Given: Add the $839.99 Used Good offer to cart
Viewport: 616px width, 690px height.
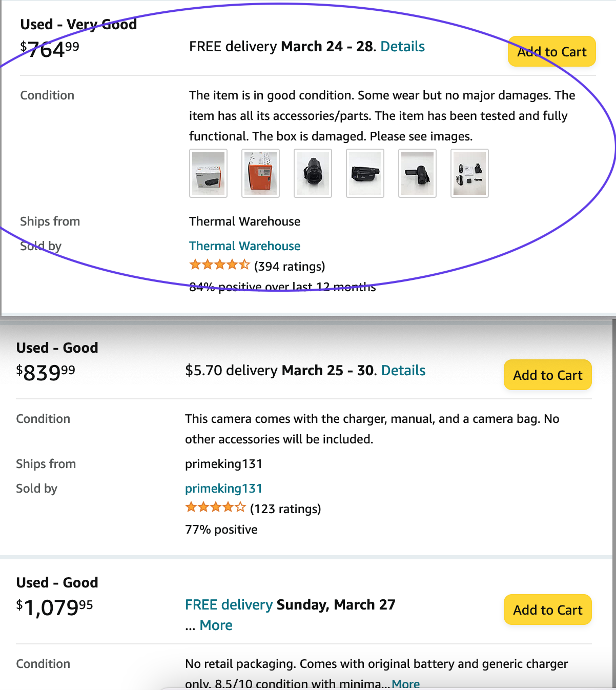Looking at the screenshot, I should point(547,375).
